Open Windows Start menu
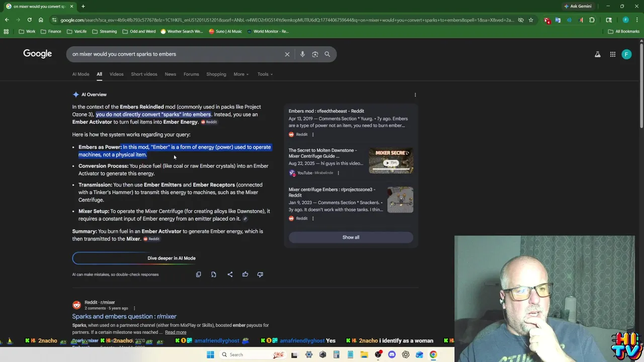This screenshot has height=362, width=644. 210,354
